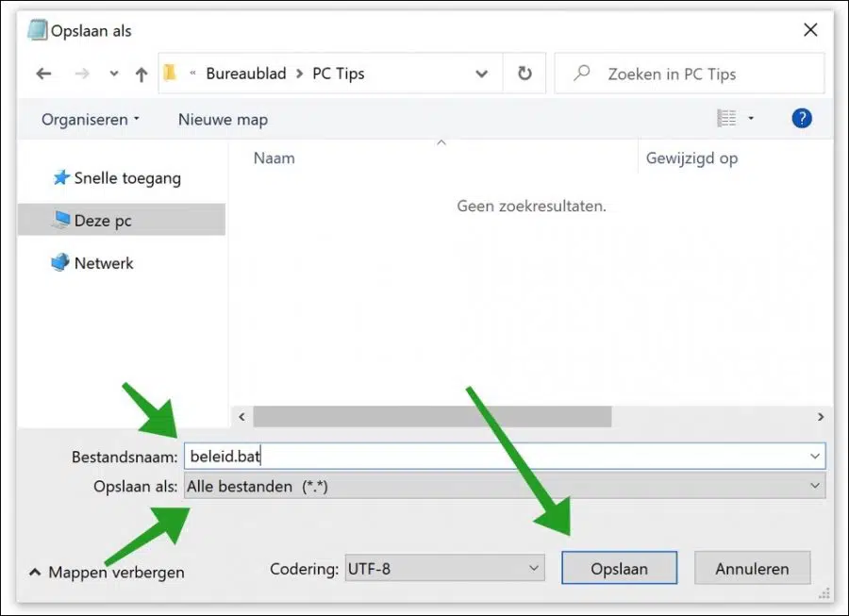Click the Bestandsnaam input field
Image resolution: width=849 pixels, height=616 pixels.
(505, 456)
